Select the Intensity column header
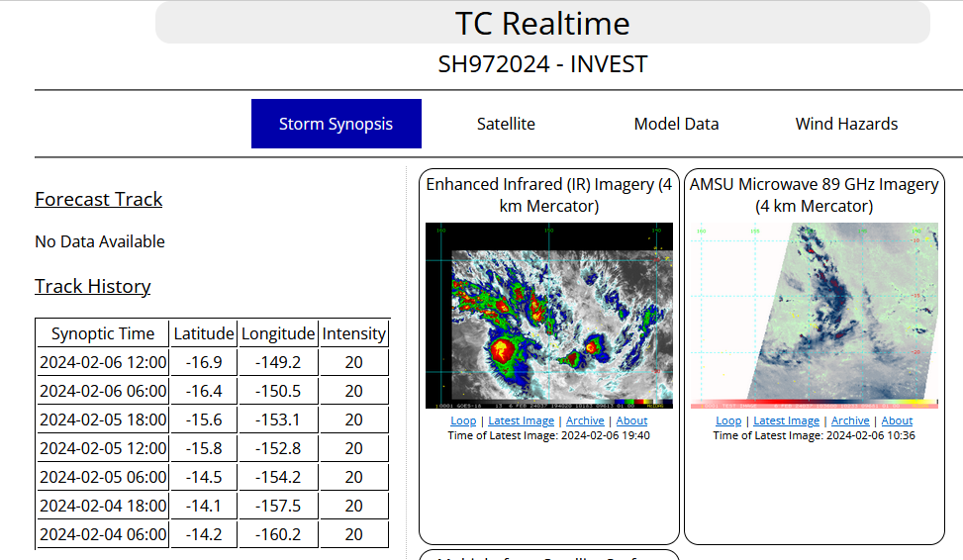 [353, 333]
